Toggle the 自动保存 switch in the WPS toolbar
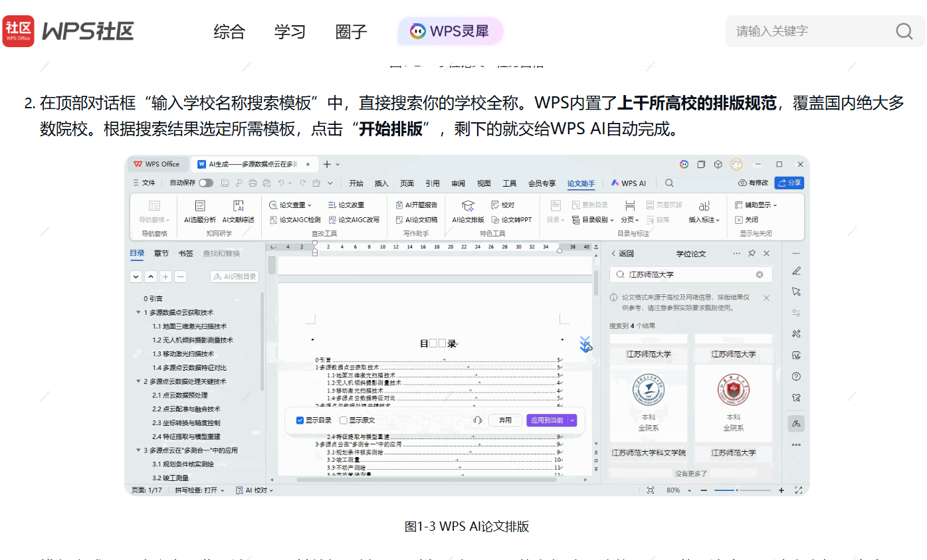The width and height of the screenshot is (927, 560). [206, 183]
